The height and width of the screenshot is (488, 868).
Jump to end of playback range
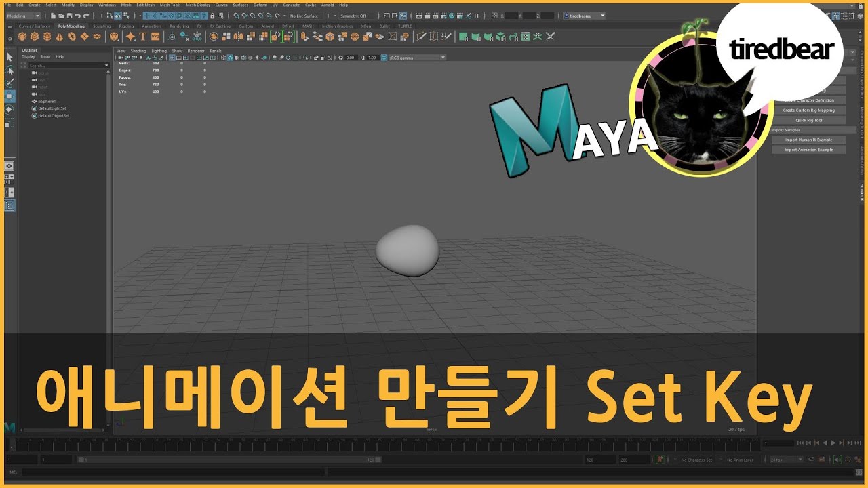click(857, 443)
